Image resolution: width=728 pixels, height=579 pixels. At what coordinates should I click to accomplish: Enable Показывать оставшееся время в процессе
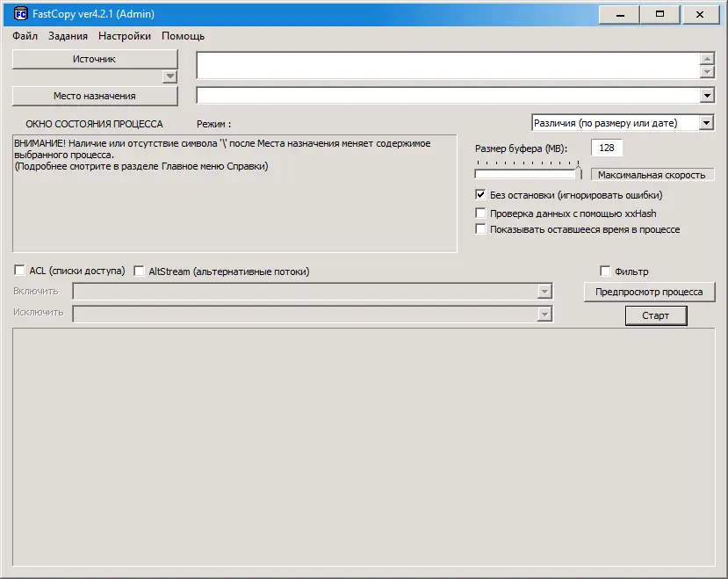[480, 229]
